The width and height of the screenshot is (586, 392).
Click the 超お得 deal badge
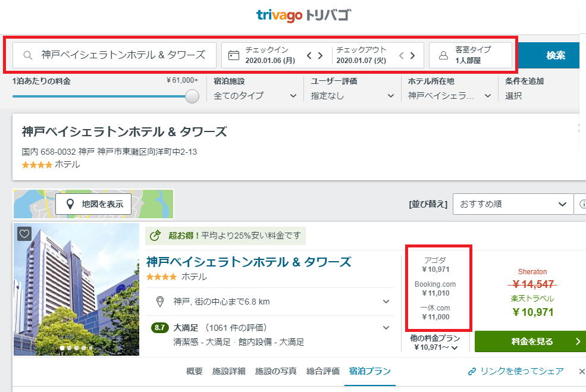click(225, 236)
